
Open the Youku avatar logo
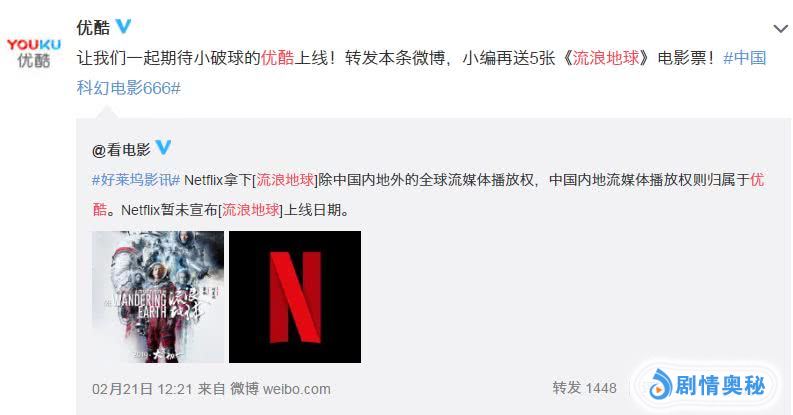click(33, 53)
